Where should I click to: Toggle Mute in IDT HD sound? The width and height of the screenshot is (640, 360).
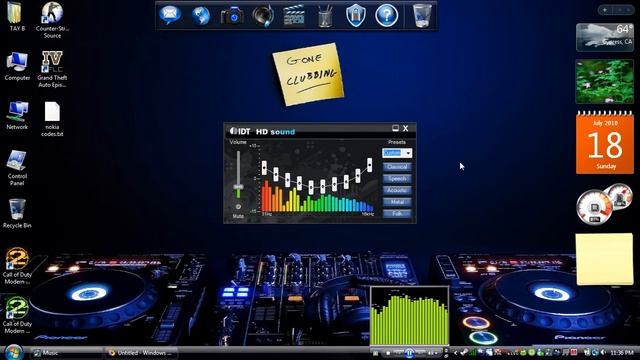pyautogui.click(x=238, y=207)
